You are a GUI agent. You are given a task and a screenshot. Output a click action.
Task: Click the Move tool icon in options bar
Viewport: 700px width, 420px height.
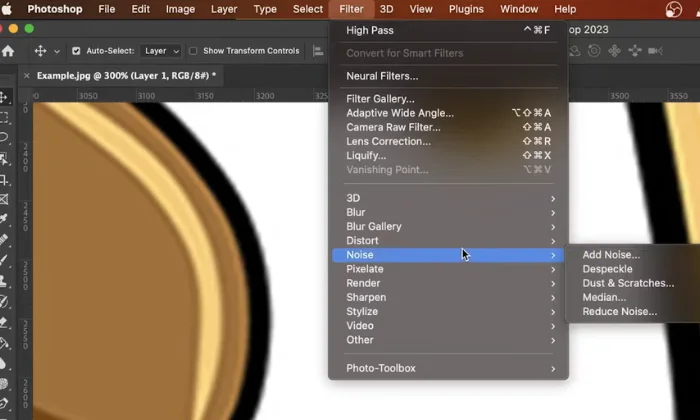coord(40,51)
